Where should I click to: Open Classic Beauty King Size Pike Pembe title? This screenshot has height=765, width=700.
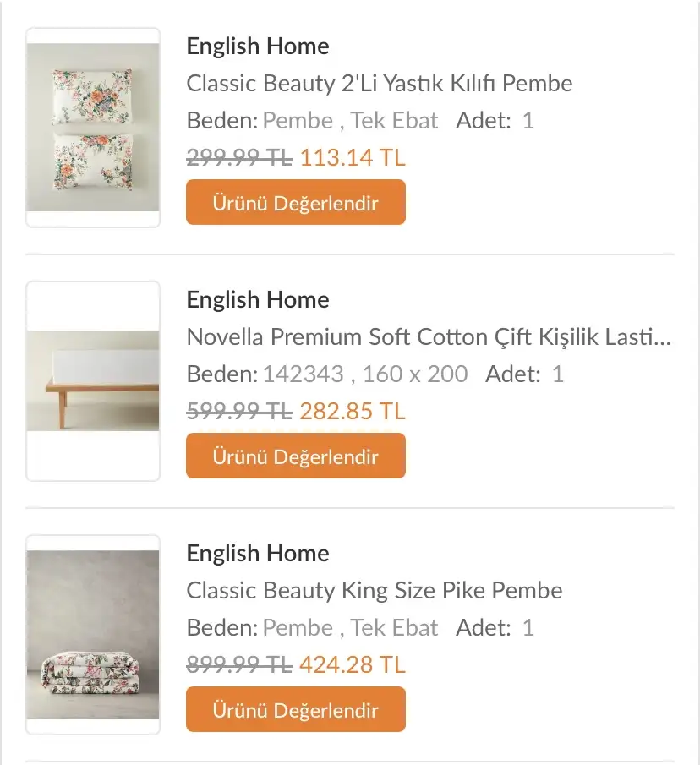pyautogui.click(x=375, y=590)
